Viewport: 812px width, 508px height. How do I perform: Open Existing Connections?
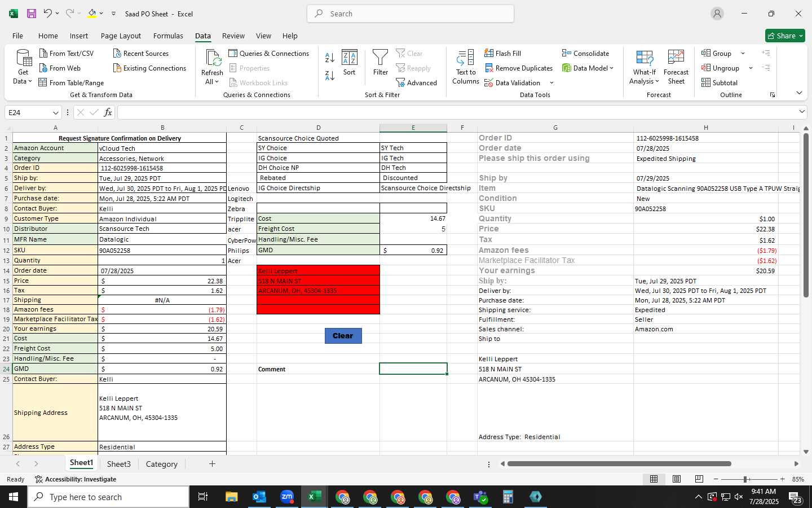[149, 68]
